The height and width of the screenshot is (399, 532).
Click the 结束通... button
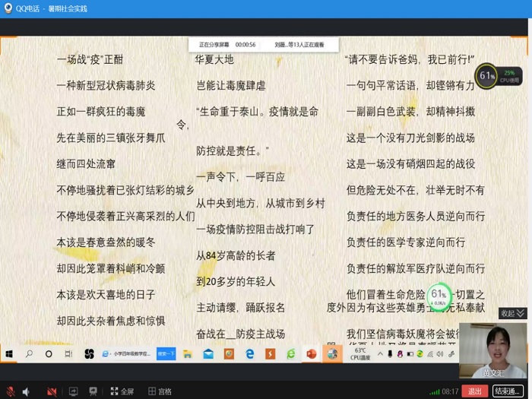pyautogui.click(x=508, y=391)
